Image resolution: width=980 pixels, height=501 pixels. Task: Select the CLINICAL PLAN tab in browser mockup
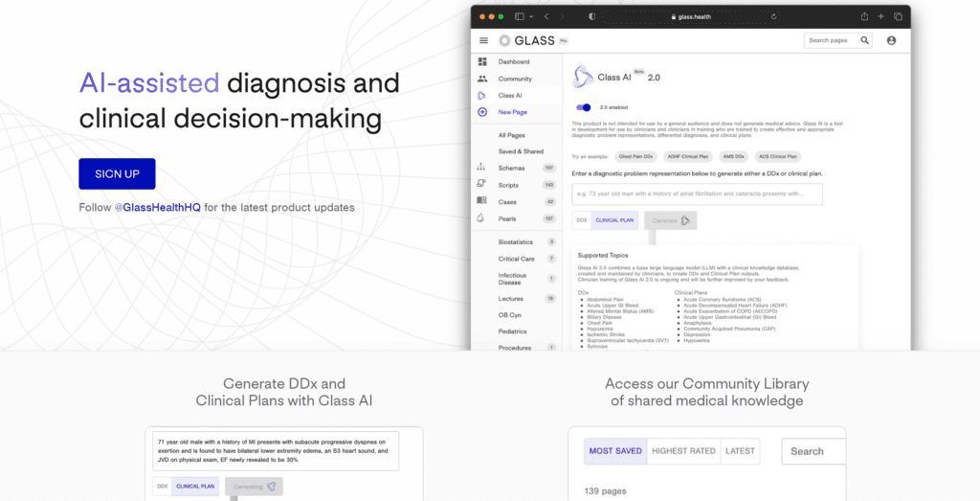click(x=614, y=220)
